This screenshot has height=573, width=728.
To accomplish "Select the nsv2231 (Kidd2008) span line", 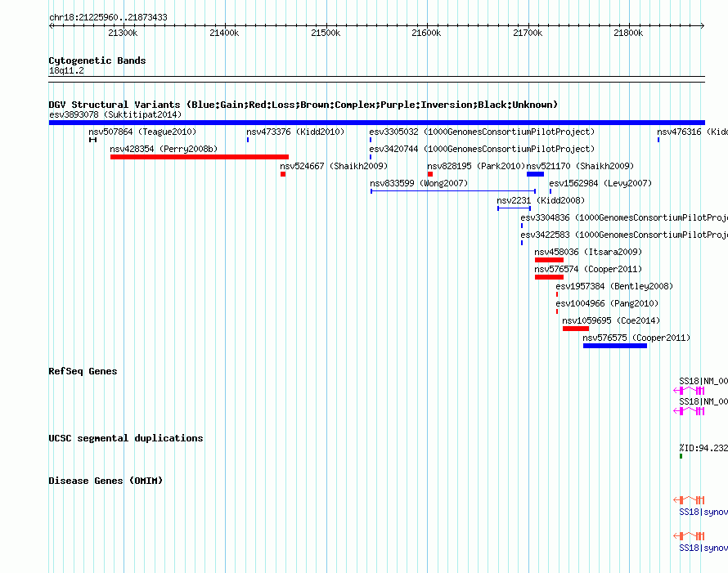I will 514,208.
